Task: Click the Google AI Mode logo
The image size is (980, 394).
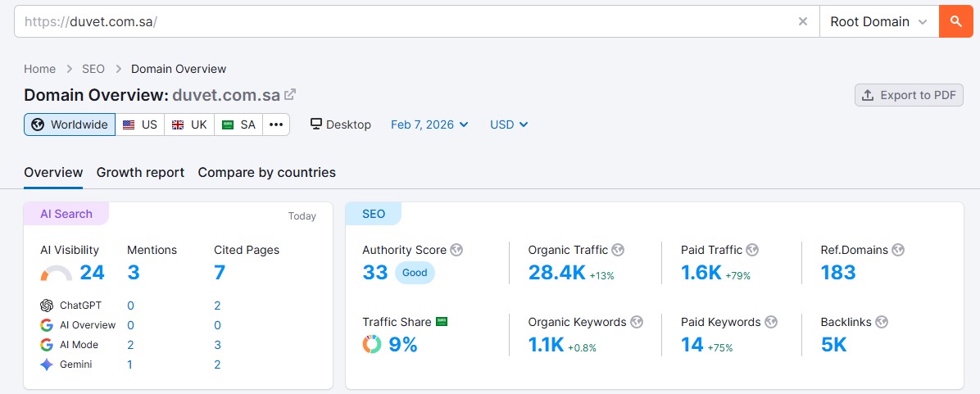Action: click(46, 345)
